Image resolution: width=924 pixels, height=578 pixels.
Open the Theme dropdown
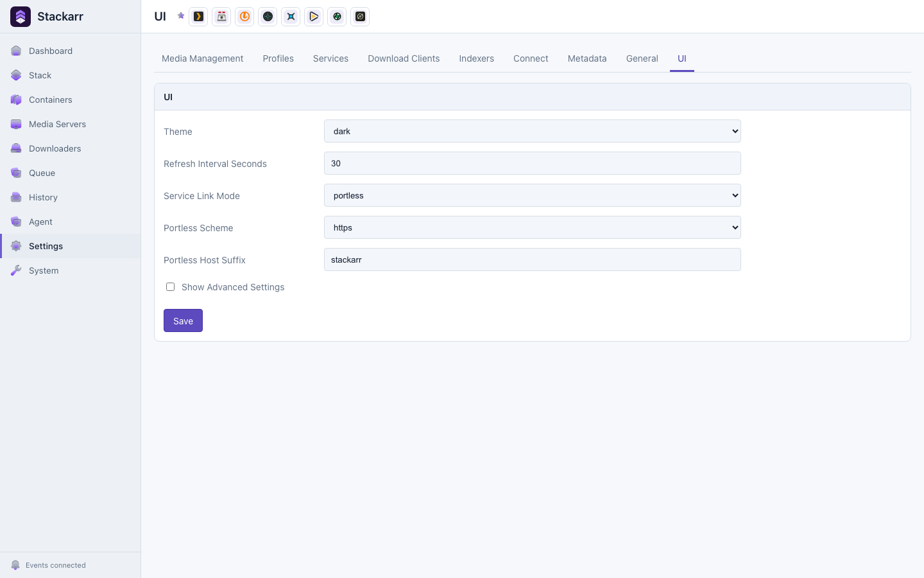[x=533, y=131]
